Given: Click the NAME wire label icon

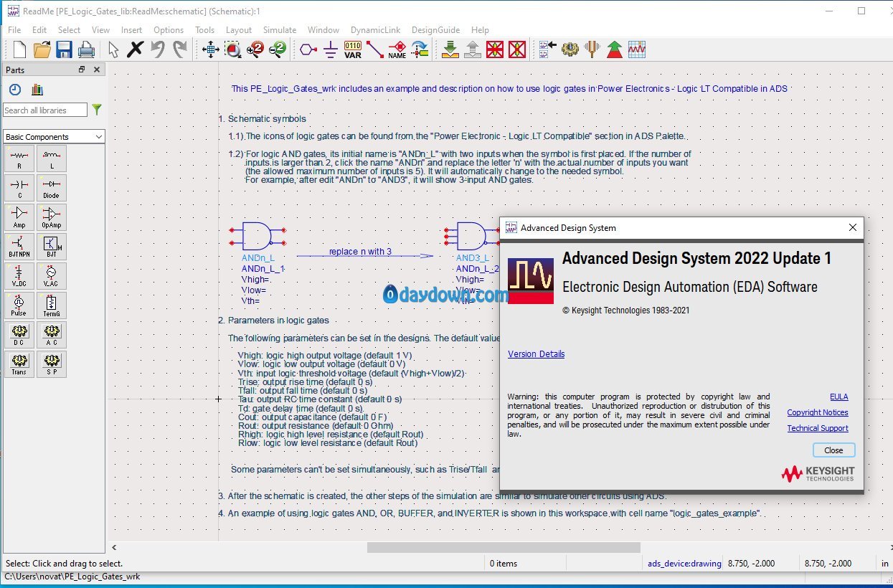Looking at the screenshot, I should pyautogui.click(x=397, y=49).
